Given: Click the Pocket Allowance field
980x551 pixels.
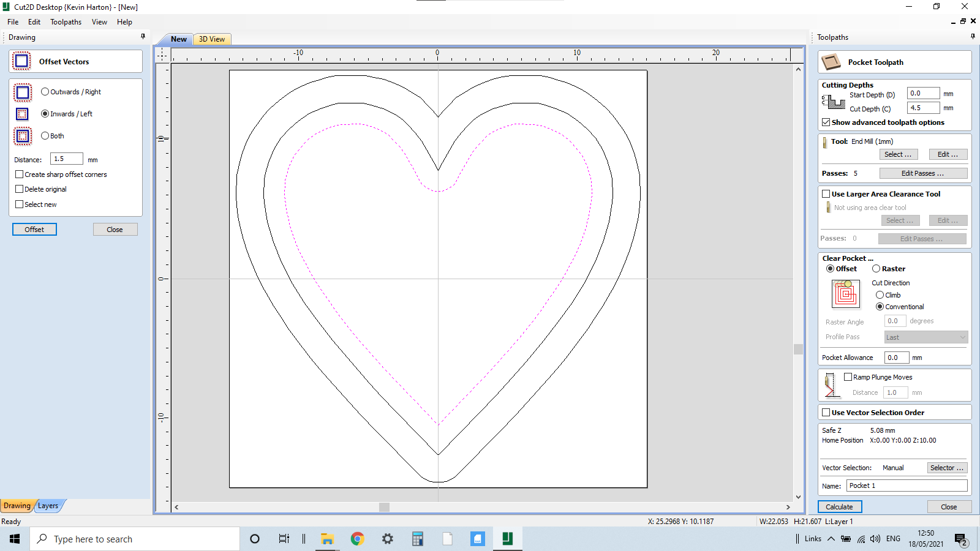Looking at the screenshot, I should [897, 358].
